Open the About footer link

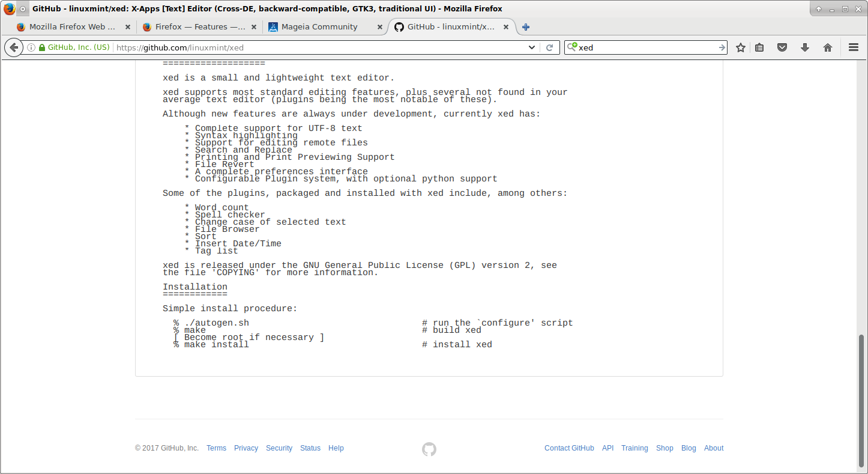coord(714,448)
